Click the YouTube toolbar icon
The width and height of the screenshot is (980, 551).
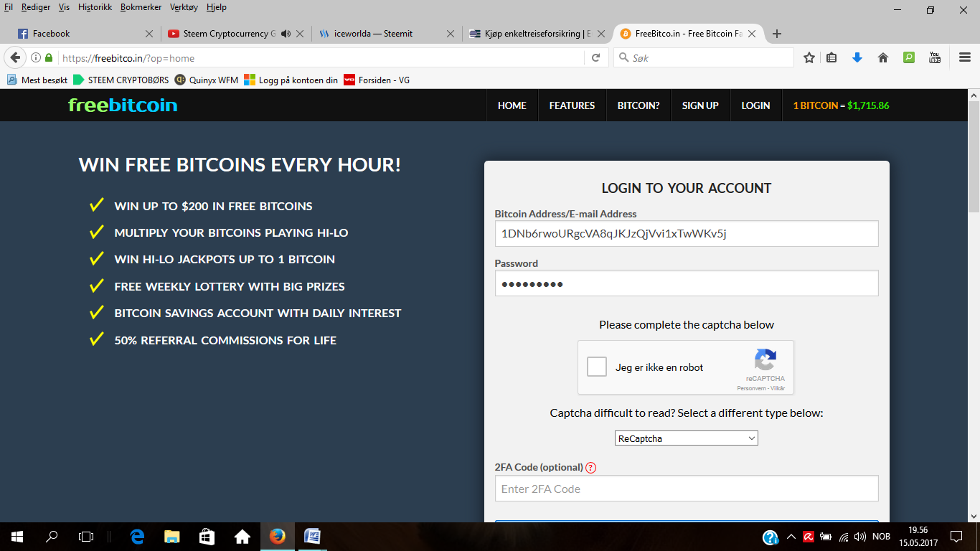click(935, 57)
